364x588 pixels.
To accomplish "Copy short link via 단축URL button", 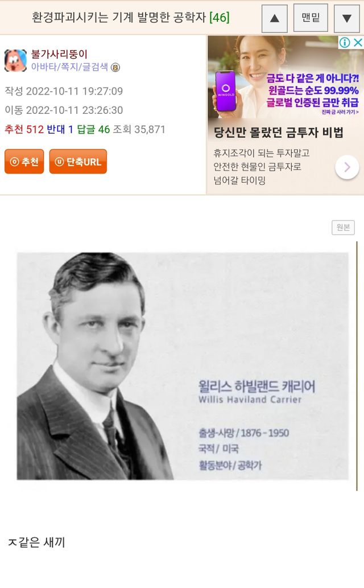I will [78, 162].
